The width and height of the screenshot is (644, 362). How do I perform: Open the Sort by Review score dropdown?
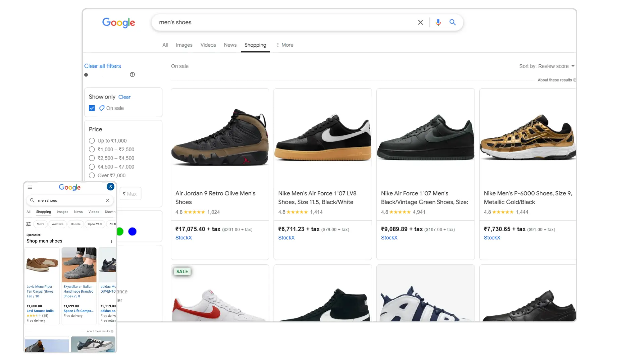pyautogui.click(x=546, y=66)
